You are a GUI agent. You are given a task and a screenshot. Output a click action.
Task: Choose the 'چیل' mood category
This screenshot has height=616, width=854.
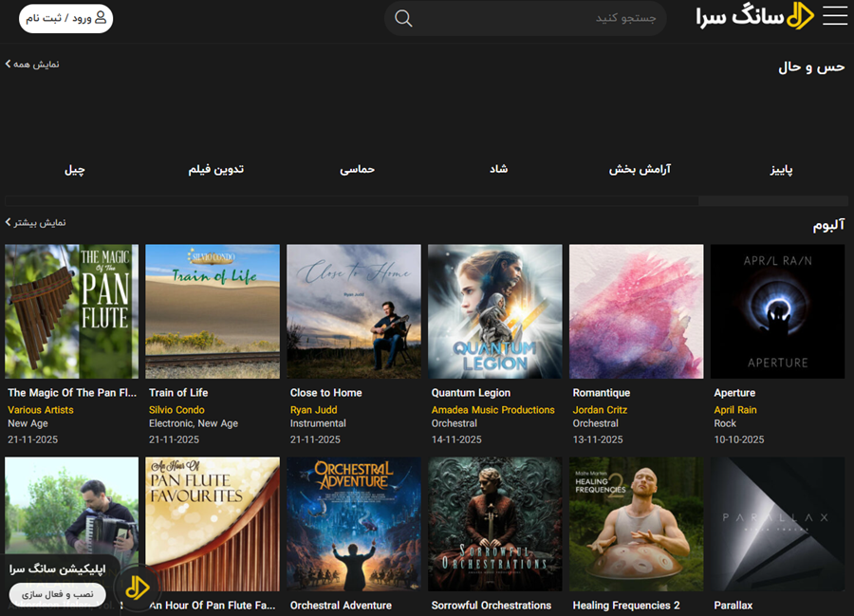click(x=74, y=169)
